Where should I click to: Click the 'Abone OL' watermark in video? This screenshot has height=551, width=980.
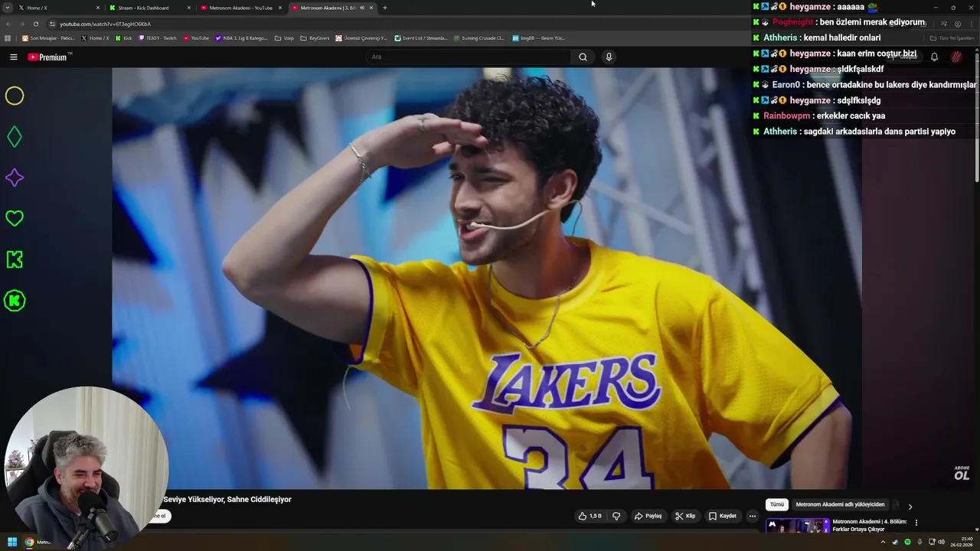(962, 473)
